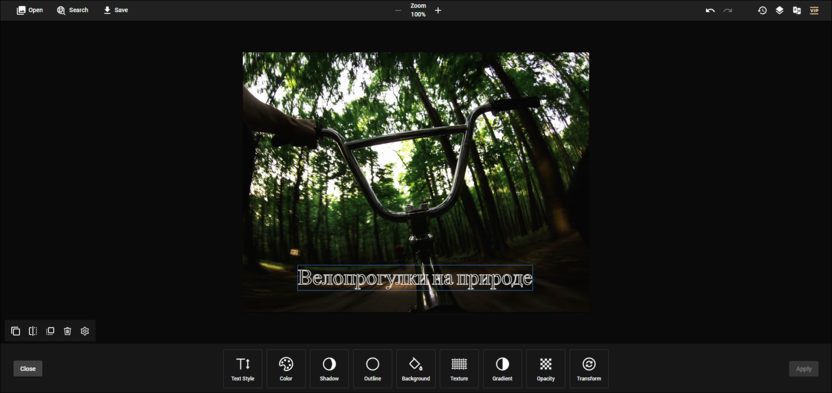Open the Outline settings
This screenshot has height=393, width=832.
pyautogui.click(x=372, y=369)
